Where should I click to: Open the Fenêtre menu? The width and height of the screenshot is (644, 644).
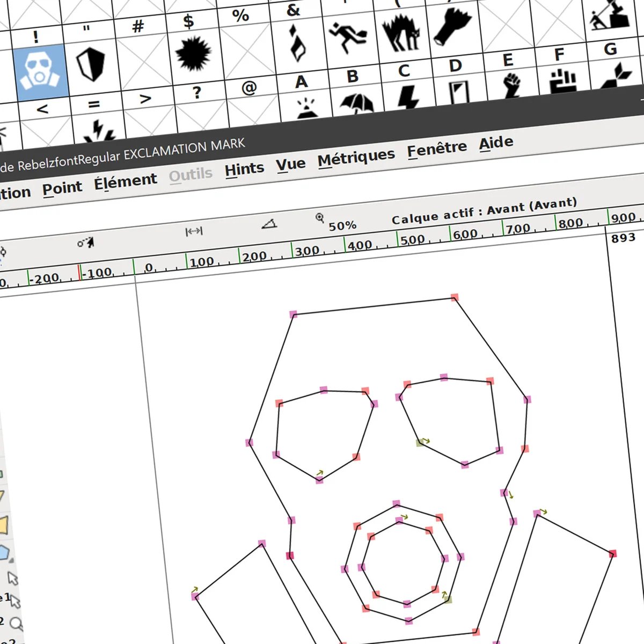coord(437,149)
